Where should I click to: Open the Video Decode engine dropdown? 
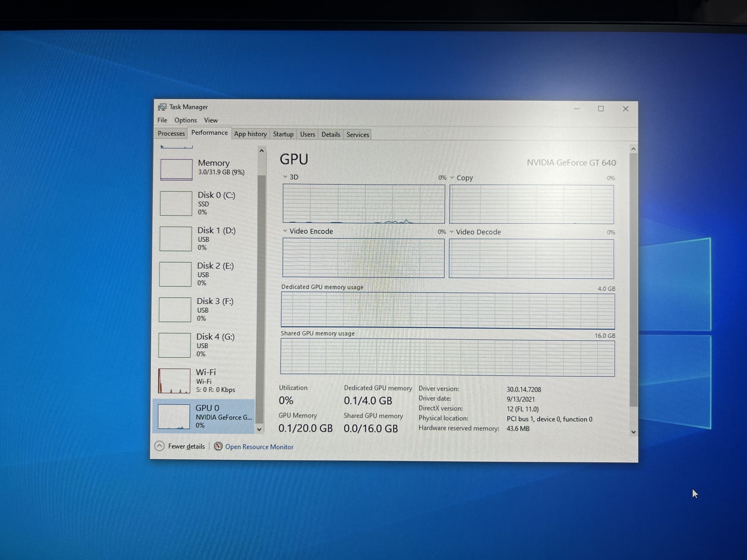[451, 232]
